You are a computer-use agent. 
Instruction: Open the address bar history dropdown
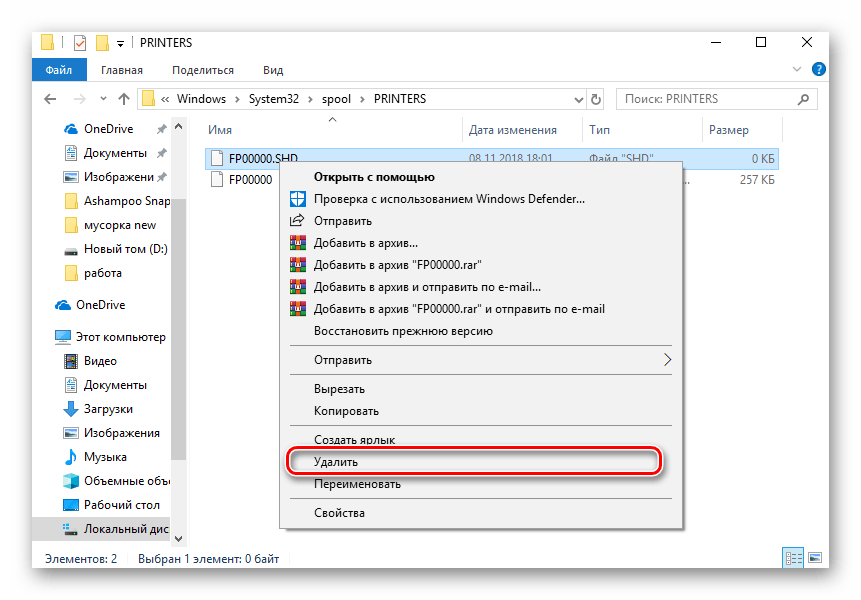pos(577,99)
